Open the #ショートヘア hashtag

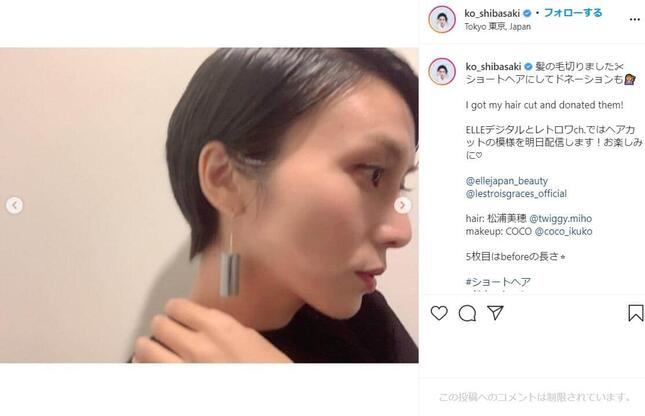[x=498, y=282]
